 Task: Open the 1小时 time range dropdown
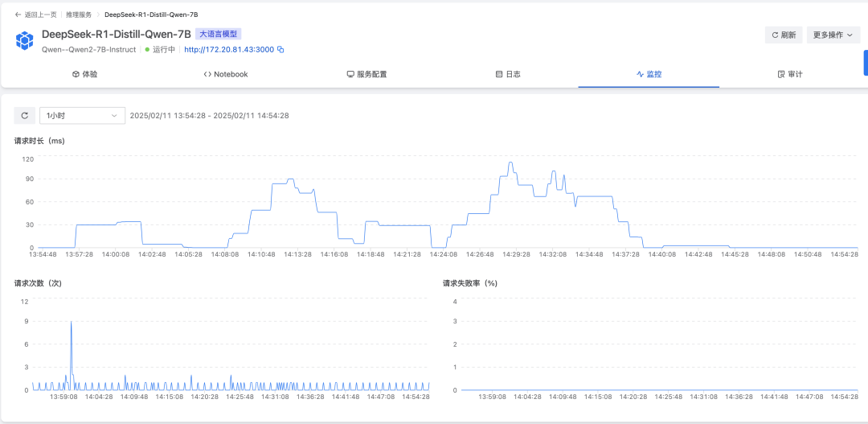pyautogui.click(x=83, y=115)
